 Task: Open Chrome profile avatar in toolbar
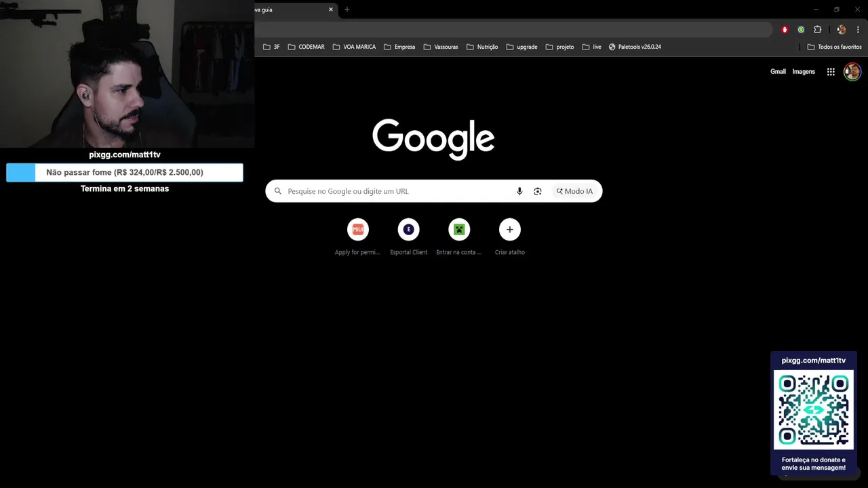coord(842,30)
